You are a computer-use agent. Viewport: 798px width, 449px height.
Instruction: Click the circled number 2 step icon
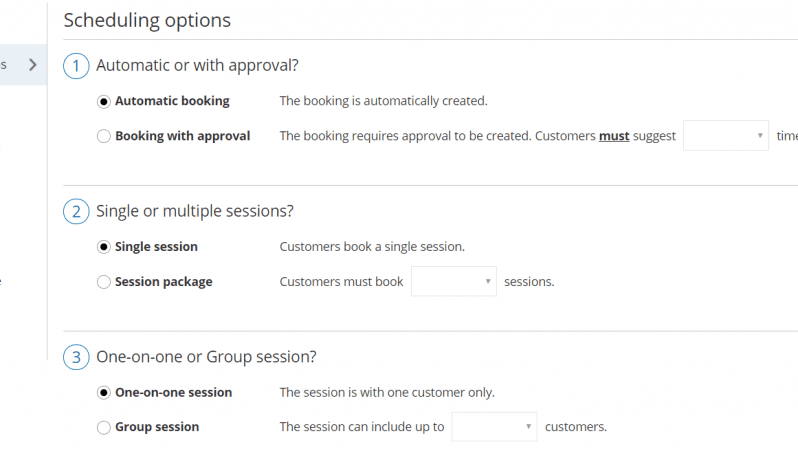(76, 212)
